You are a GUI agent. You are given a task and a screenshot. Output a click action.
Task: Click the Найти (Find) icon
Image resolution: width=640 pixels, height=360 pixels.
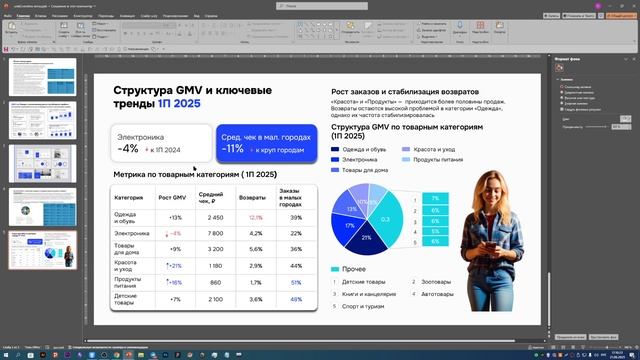pyautogui.click(x=419, y=24)
